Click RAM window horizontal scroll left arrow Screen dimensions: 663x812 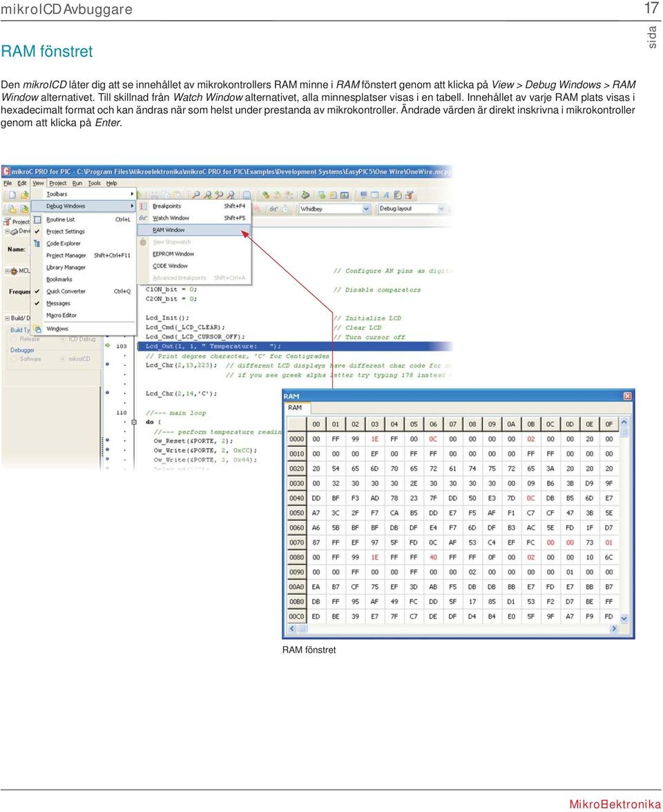click(291, 628)
